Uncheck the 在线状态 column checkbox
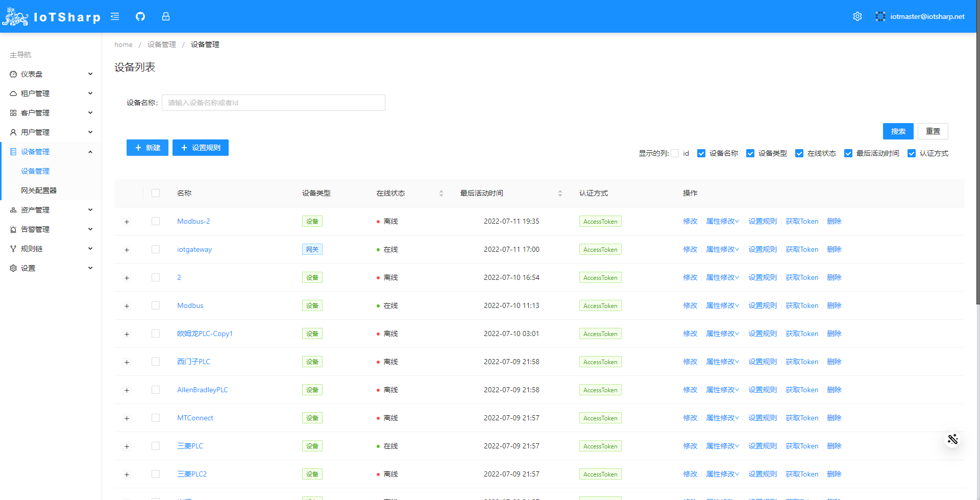 click(x=799, y=153)
